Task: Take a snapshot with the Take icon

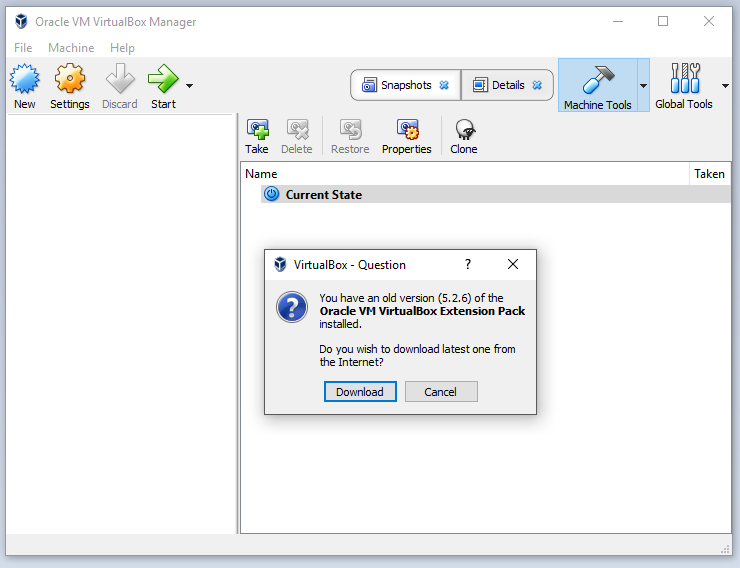Action: (257, 129)
